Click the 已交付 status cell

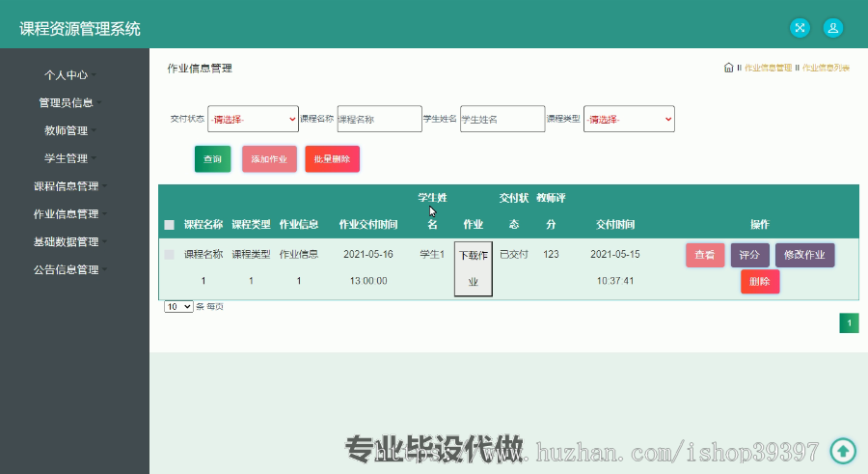pos(514,255)
